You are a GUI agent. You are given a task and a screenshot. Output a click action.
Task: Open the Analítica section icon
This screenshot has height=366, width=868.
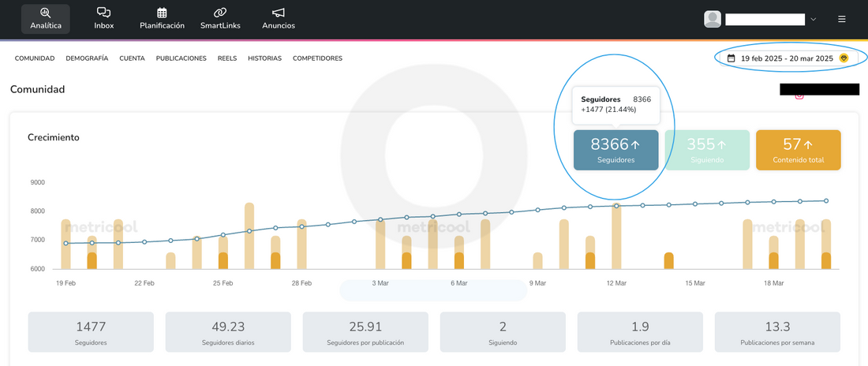[45, 13]
